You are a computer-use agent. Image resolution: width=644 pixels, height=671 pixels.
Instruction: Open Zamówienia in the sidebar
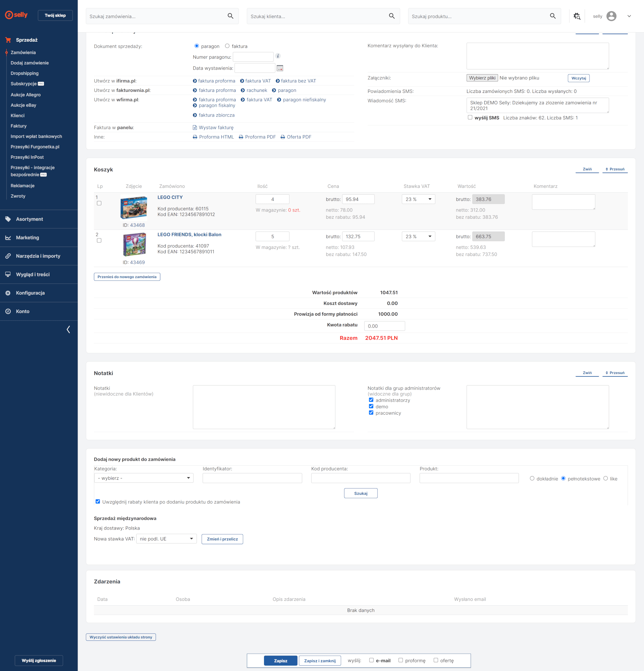click(x=23, y=52)
